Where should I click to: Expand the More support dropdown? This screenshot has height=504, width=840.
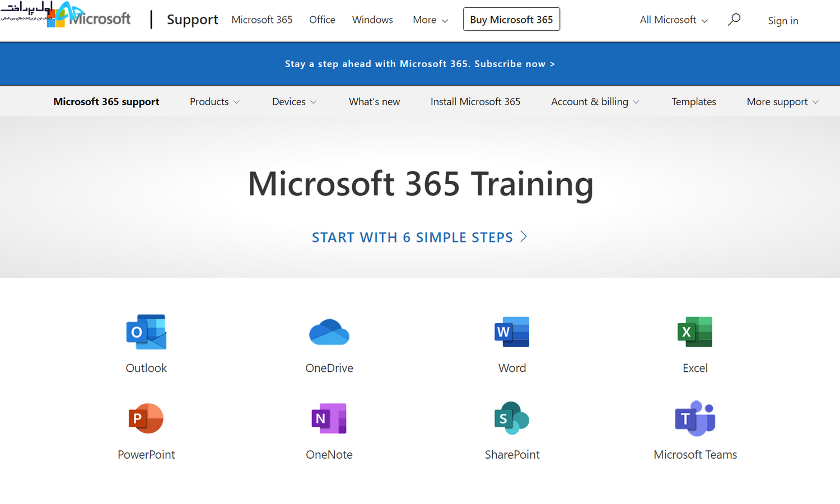(x=782, y=101)
